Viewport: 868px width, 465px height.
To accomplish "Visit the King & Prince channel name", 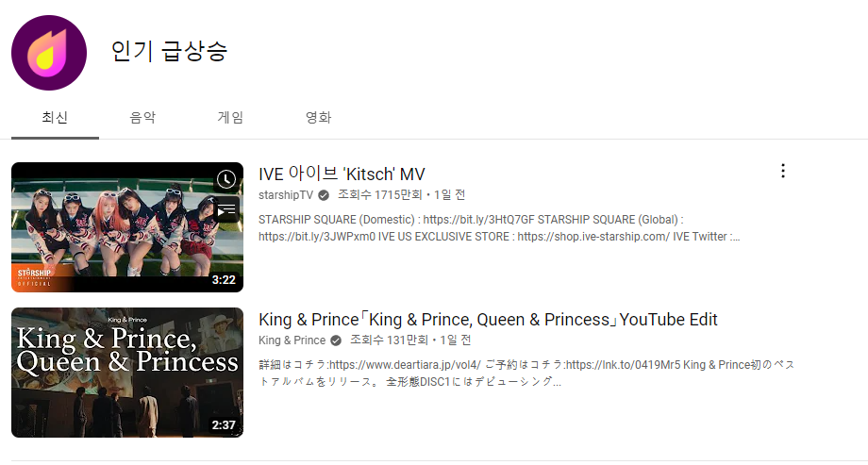I will click(292, 340).
